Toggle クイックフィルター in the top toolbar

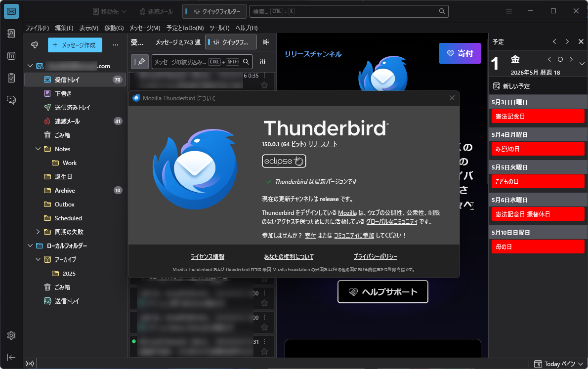[x=214, y=12]
